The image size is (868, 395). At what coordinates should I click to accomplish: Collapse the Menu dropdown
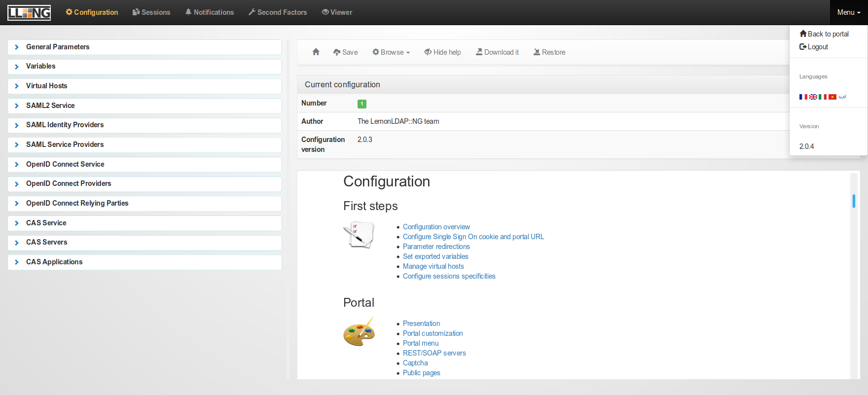849,12
